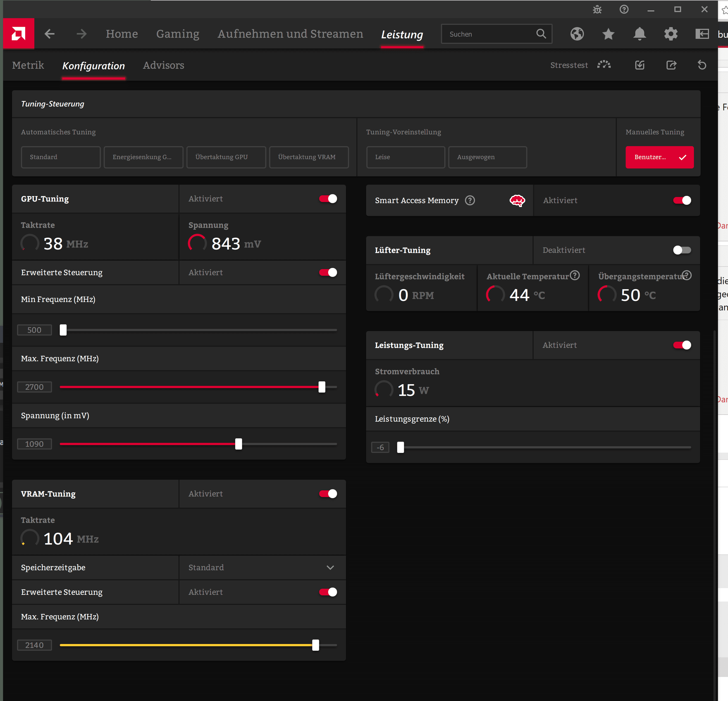Open favorites star icon
This screenshot has height=701, width=728.
[608, 34]
